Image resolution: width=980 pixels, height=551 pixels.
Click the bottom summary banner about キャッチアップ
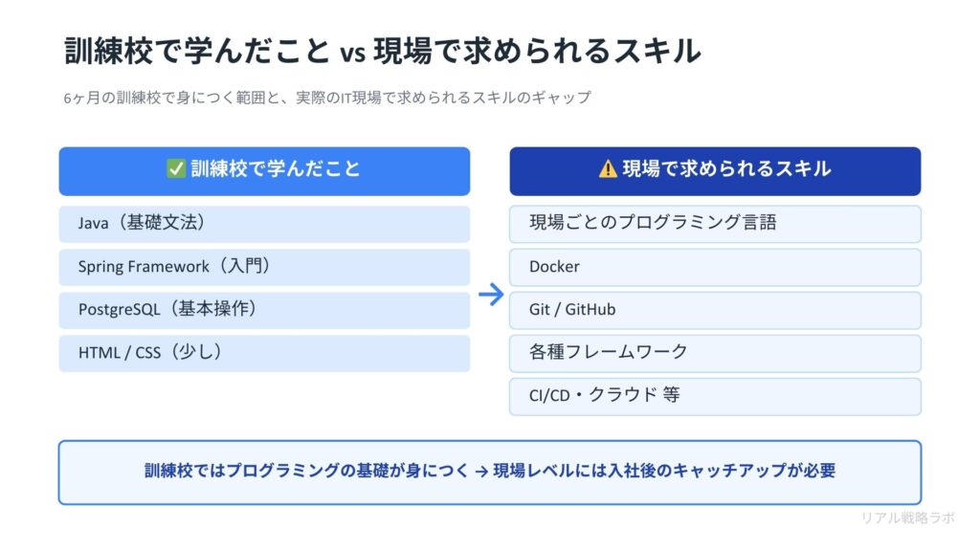(x=490, y=472)
